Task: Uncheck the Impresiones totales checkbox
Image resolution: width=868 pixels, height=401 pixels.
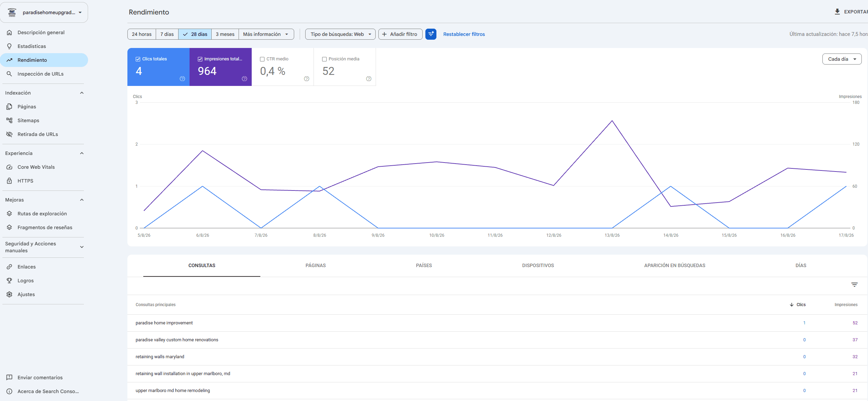Action: click(200, 59)
